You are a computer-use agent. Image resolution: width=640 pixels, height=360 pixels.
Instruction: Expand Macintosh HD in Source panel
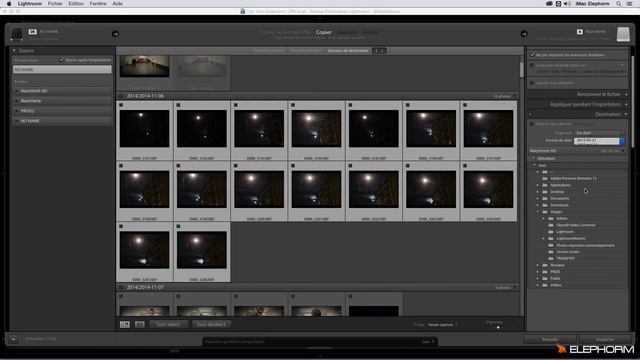17,91
